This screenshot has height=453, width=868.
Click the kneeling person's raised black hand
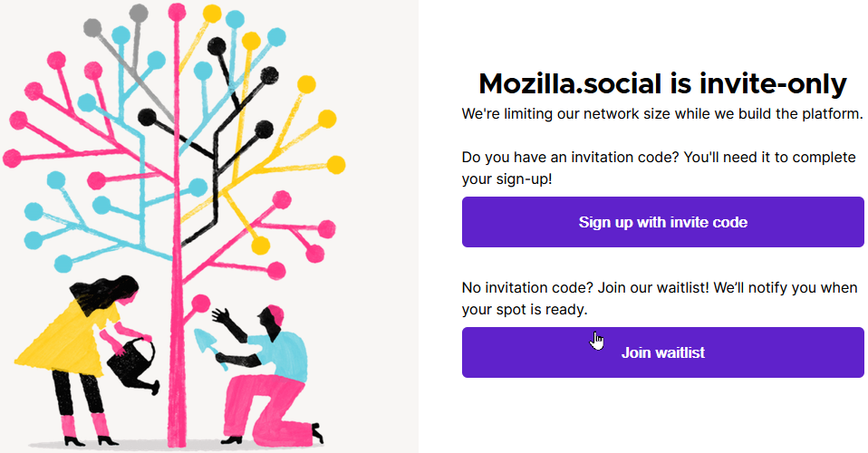coord(221,317)
